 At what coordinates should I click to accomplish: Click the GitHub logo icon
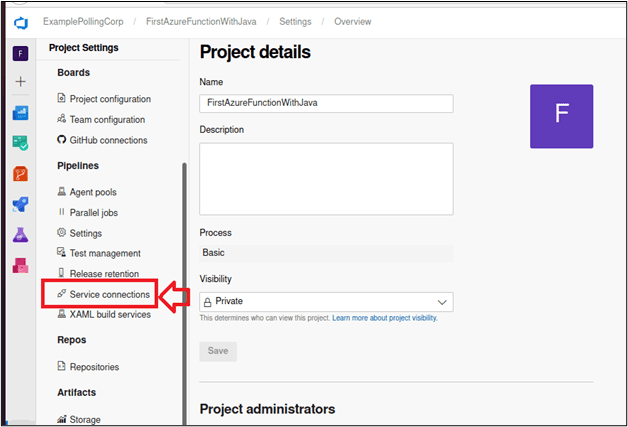[x=61, y=139]
